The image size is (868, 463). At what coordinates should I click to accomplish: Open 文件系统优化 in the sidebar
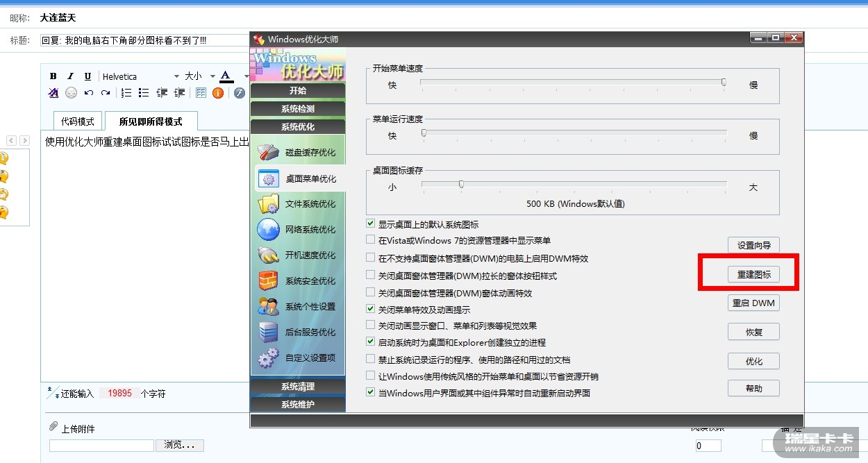(298, 204)
